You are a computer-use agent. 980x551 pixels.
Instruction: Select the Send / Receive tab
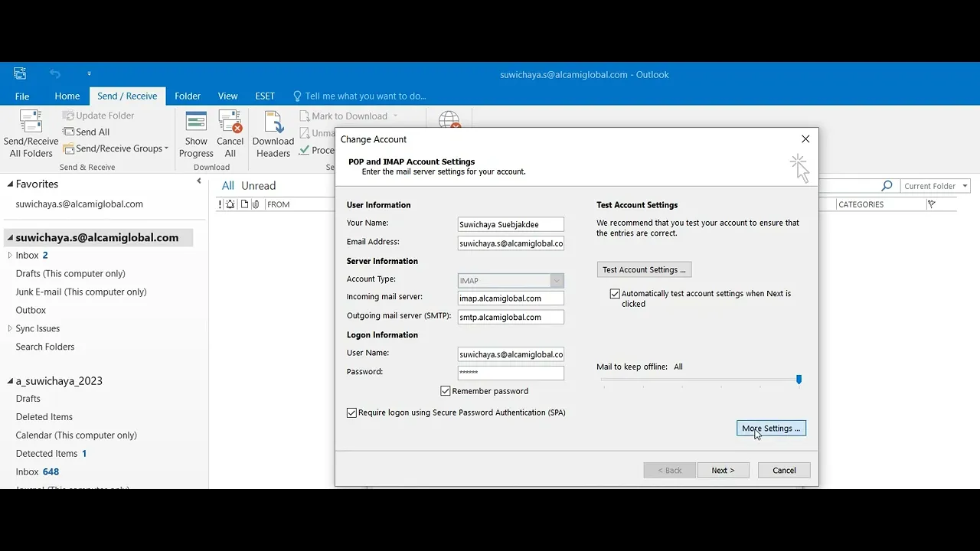point(127,96)
